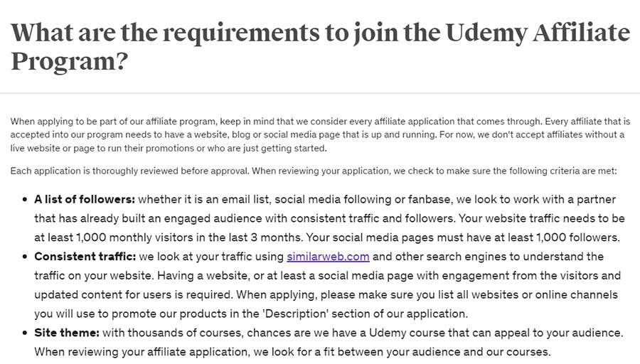Click the bold "A list of followers:" label
The image size is (640, 364).
(x=85, y=199)
